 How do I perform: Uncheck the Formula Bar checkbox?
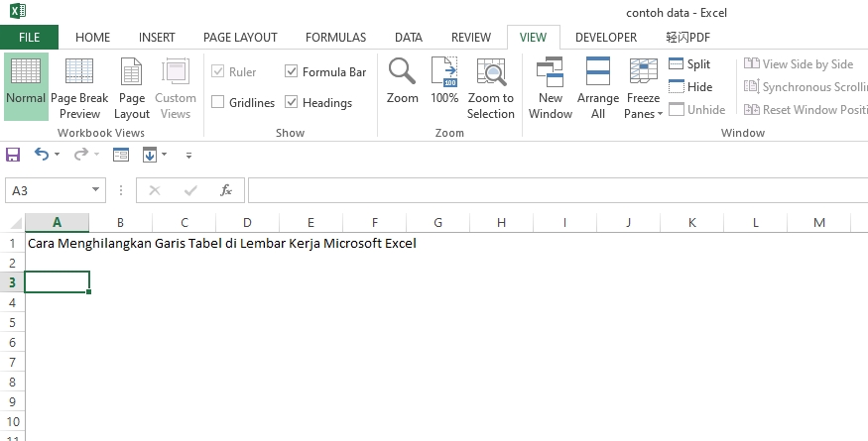tap(292, 70)
